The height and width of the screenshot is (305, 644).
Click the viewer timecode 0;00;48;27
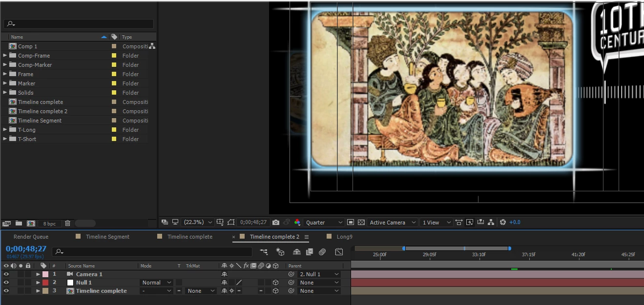point(253,222)
